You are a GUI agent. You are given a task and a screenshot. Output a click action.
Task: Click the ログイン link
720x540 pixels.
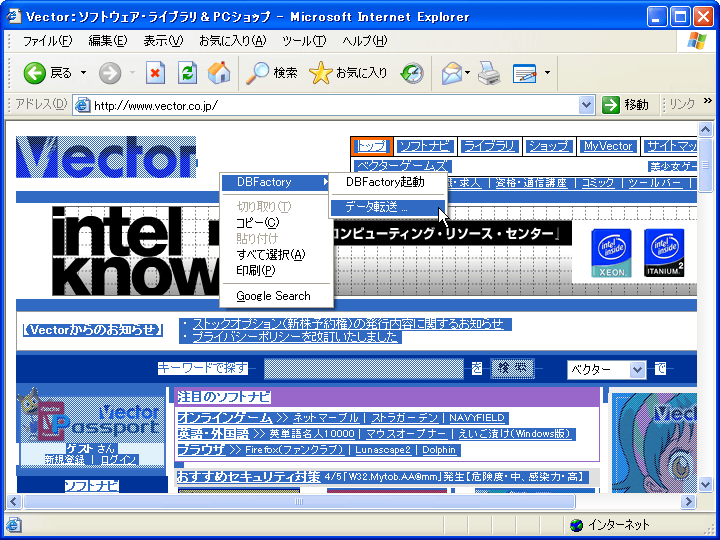(118, 460)
